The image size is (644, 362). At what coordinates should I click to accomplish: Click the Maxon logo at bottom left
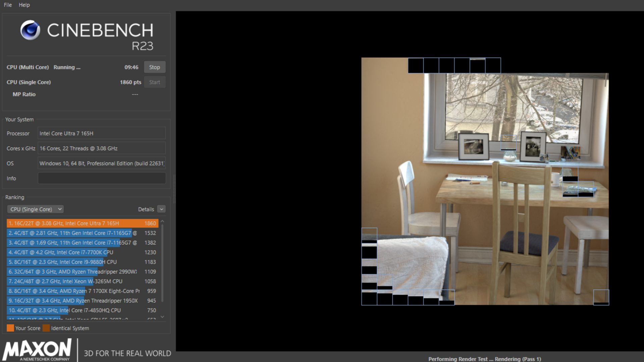click(x=37, y=350)
